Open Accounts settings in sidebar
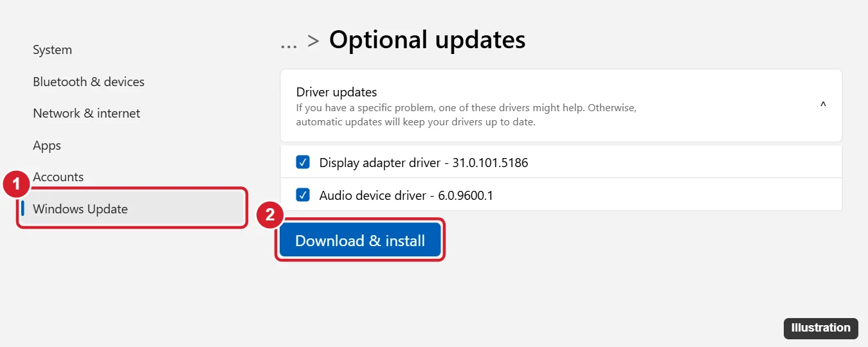The image size is (868, 347). (59, 177)
